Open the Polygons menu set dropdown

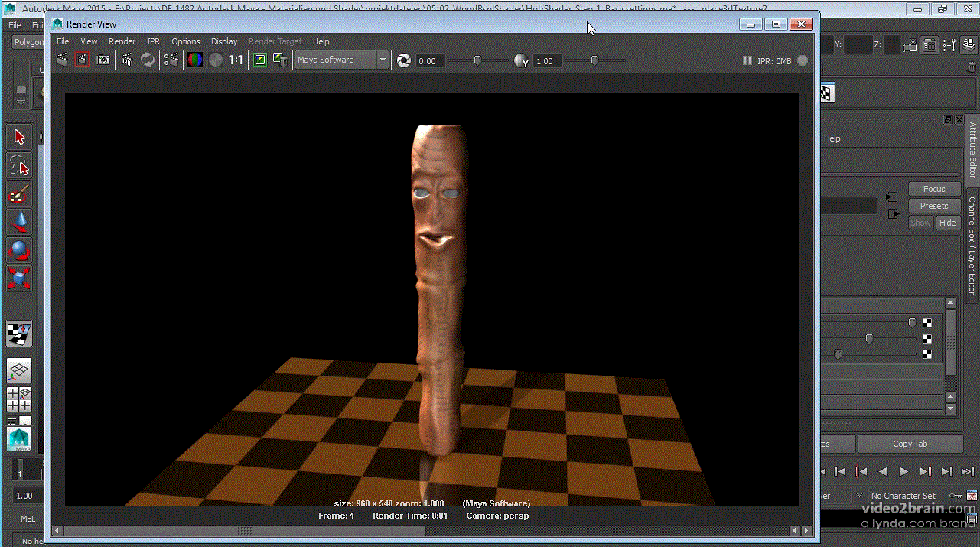29,42
